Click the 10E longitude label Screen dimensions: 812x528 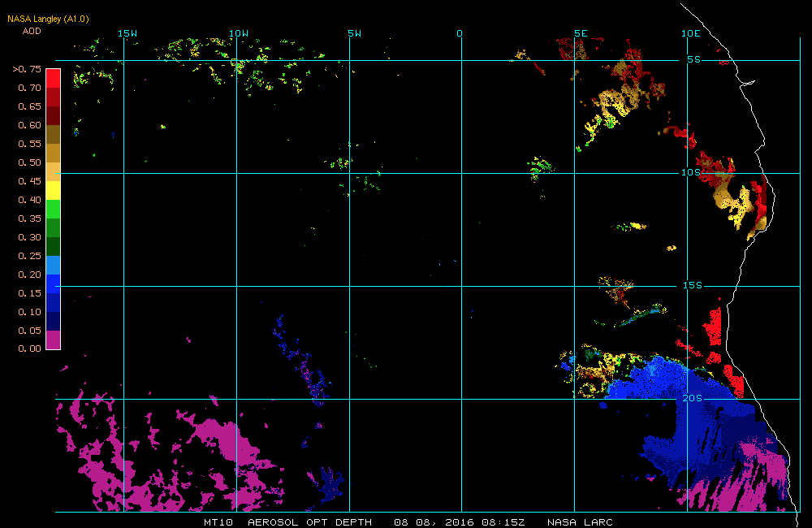point(690,33)
